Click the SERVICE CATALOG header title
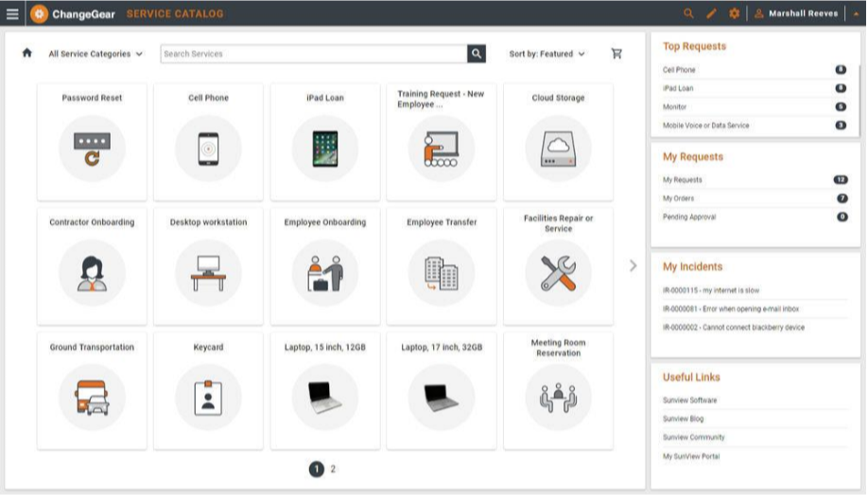 point(175,14)
